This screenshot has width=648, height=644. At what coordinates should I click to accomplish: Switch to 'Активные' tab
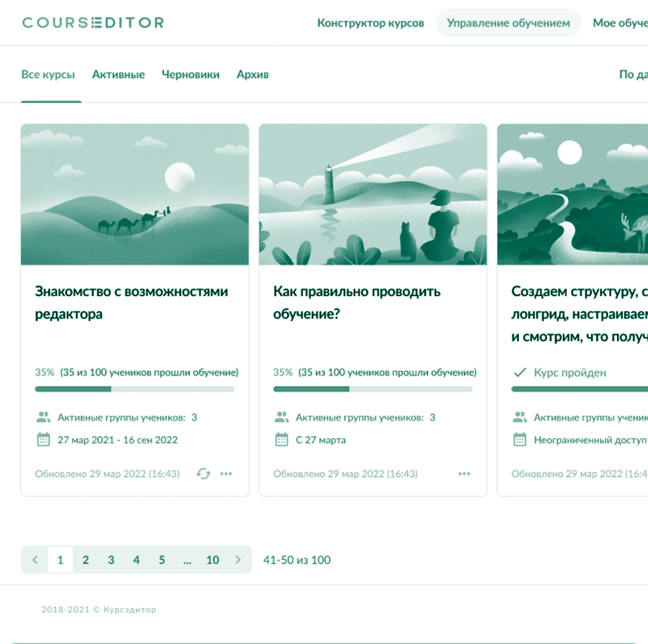coord(118,74)
